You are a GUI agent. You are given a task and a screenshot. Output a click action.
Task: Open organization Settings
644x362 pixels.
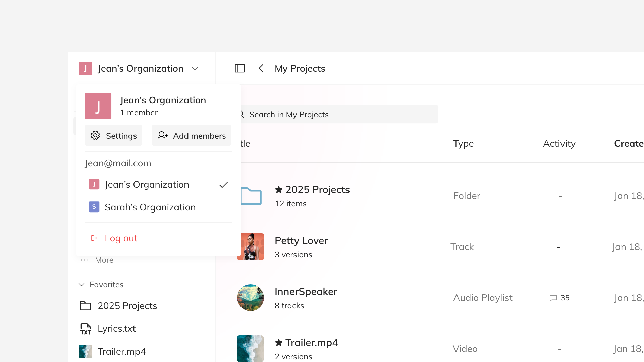point(113,136)
